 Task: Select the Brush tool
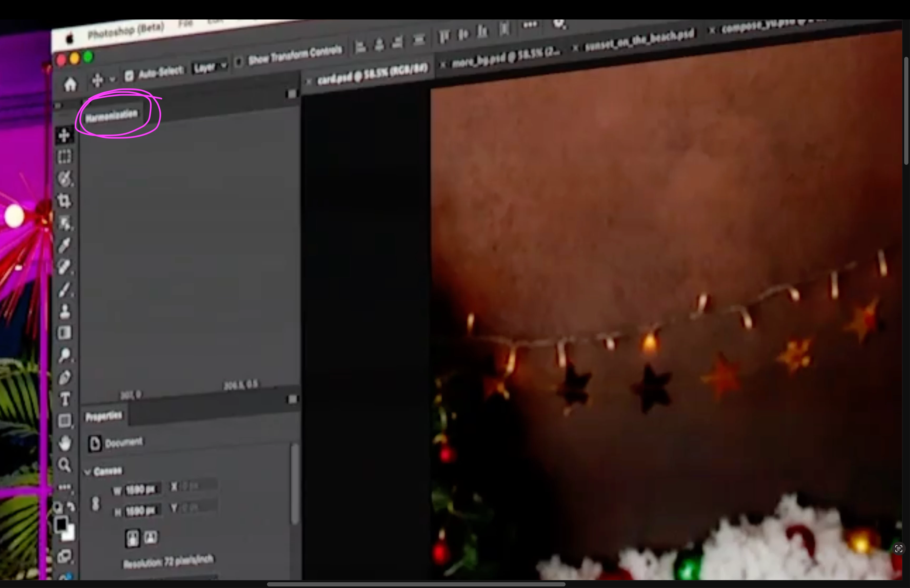pyautogui.click(x=64, y=290)
